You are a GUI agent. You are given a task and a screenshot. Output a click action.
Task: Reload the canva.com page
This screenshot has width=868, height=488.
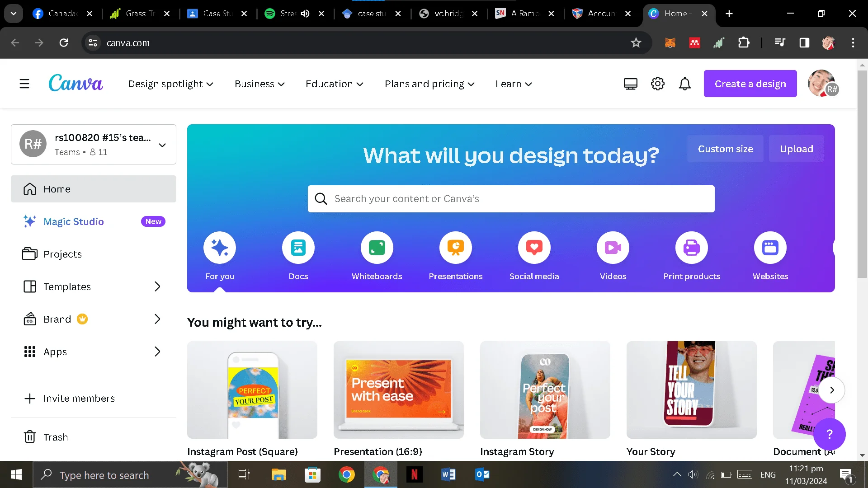pos(64,43)
